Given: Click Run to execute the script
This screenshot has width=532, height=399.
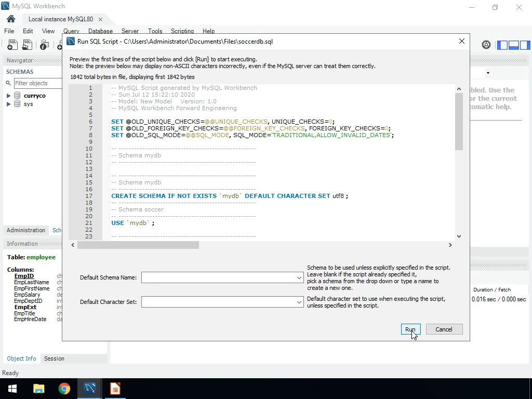Looking at the screenshot, I should (x=410, y=329).
